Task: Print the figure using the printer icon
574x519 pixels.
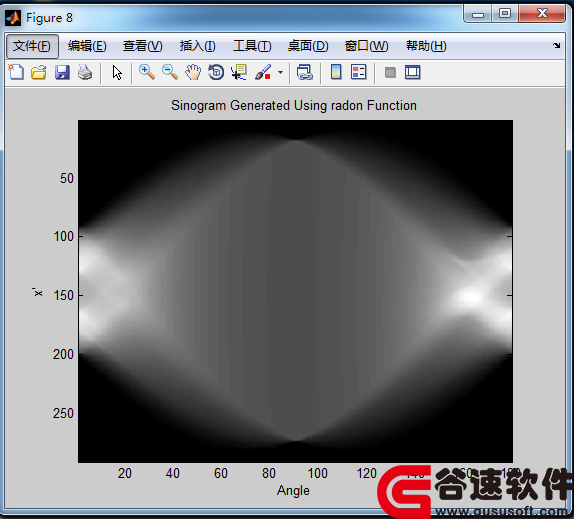Action: pyautogui.click(x=85, y=72)
